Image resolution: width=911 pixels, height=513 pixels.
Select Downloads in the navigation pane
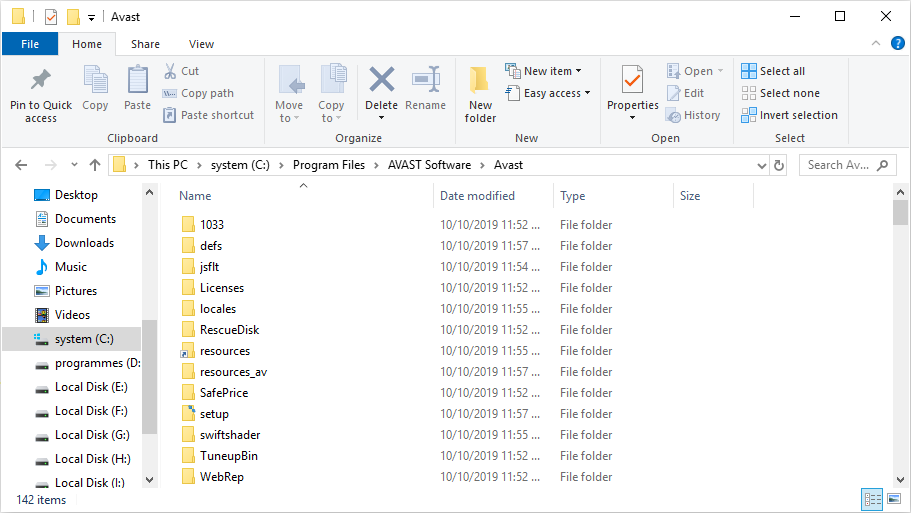76,243
